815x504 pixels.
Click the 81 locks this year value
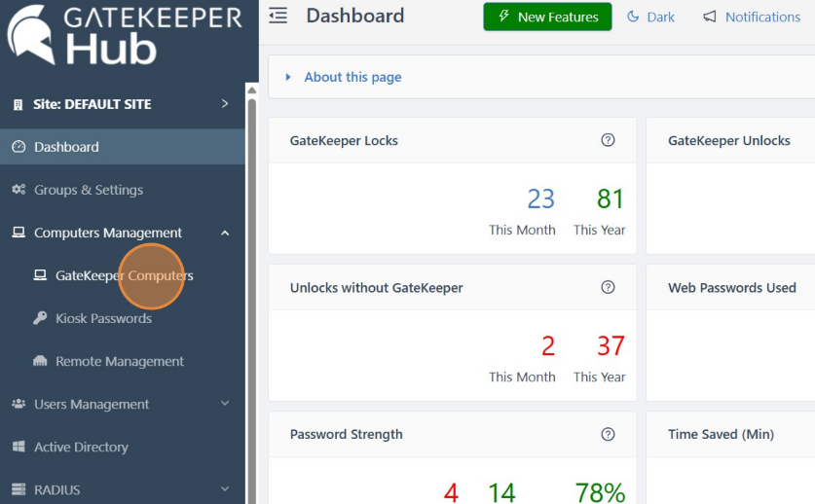pos(611,199)
